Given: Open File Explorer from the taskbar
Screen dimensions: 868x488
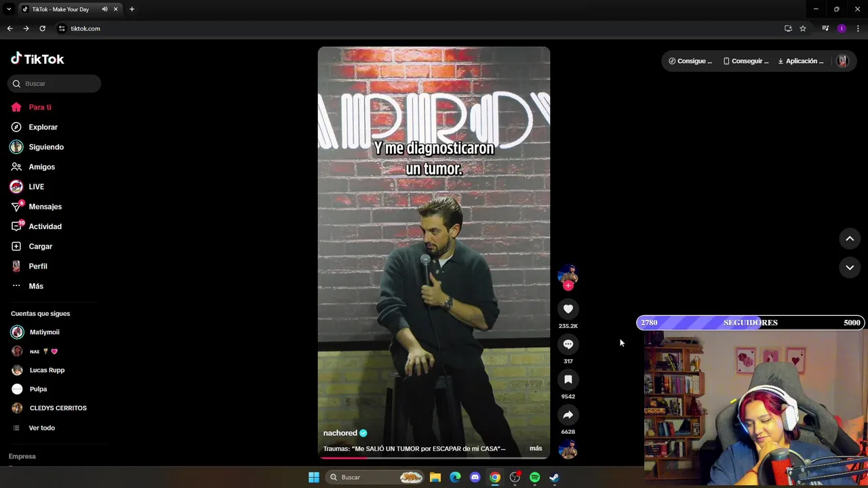Looking at the screenshot, I should pyautogui.click(x=435, y=477).
